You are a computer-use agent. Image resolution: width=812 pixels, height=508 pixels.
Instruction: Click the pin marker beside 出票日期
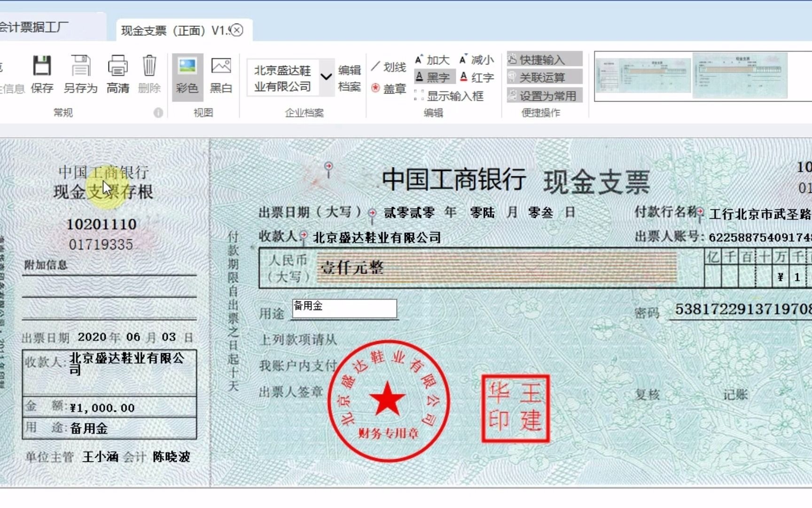coord(372,216)
